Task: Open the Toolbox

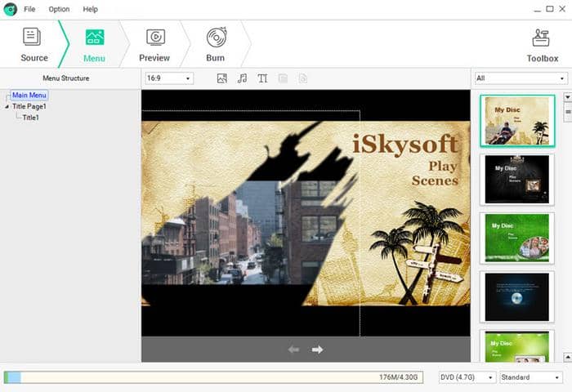Action: (542, 46)
